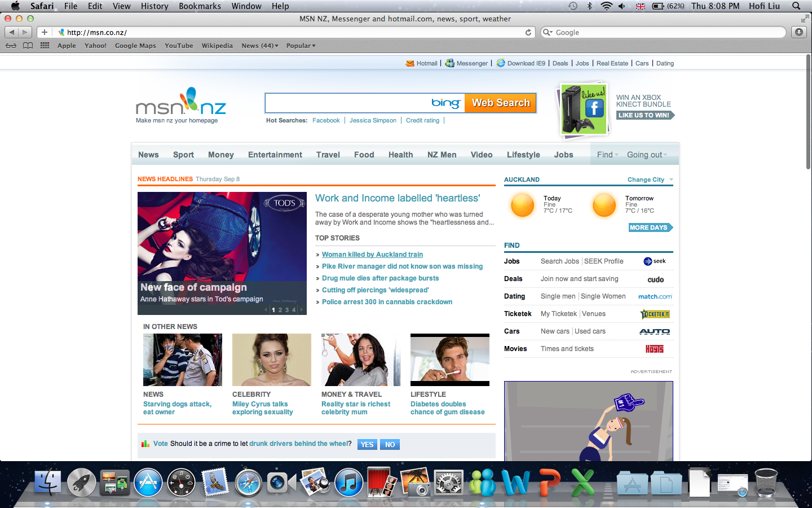Click MORE DAYS weather button
Screen dimensions: 812x508
point(650,227)
